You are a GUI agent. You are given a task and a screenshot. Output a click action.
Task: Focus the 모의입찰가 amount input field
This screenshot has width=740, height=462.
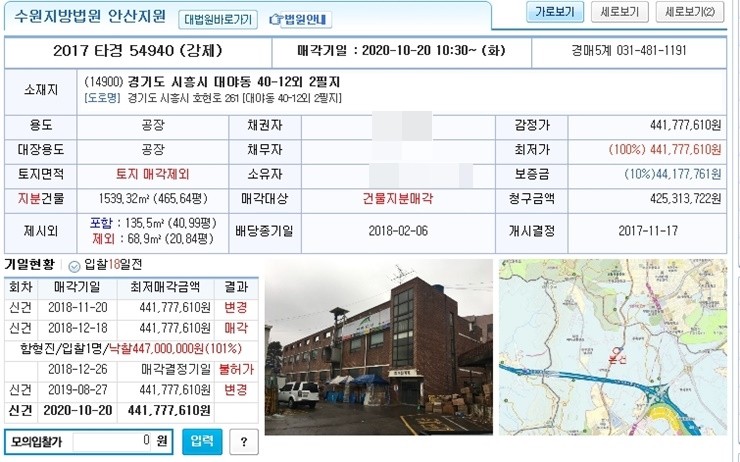[112, 442]
